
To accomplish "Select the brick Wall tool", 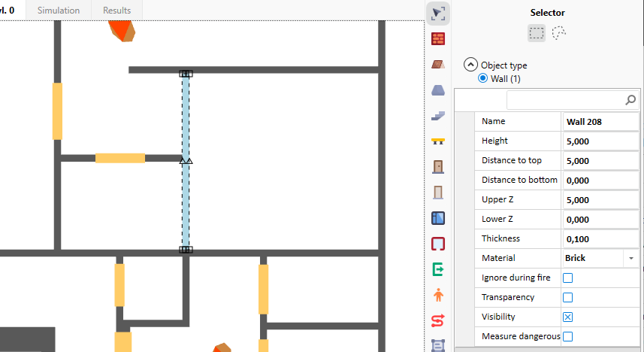I will [438, 39].
